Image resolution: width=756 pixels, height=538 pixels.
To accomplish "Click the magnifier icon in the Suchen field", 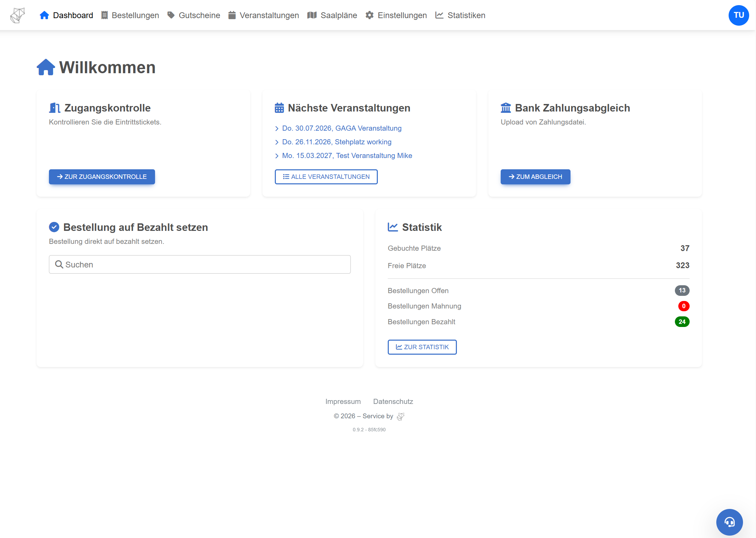I will click(59, 264).
